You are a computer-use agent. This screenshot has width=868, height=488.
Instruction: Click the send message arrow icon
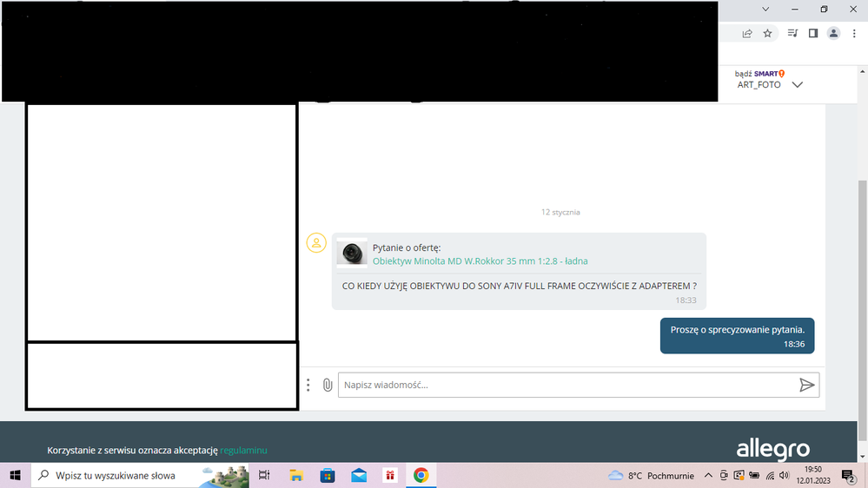coord(806,385)
